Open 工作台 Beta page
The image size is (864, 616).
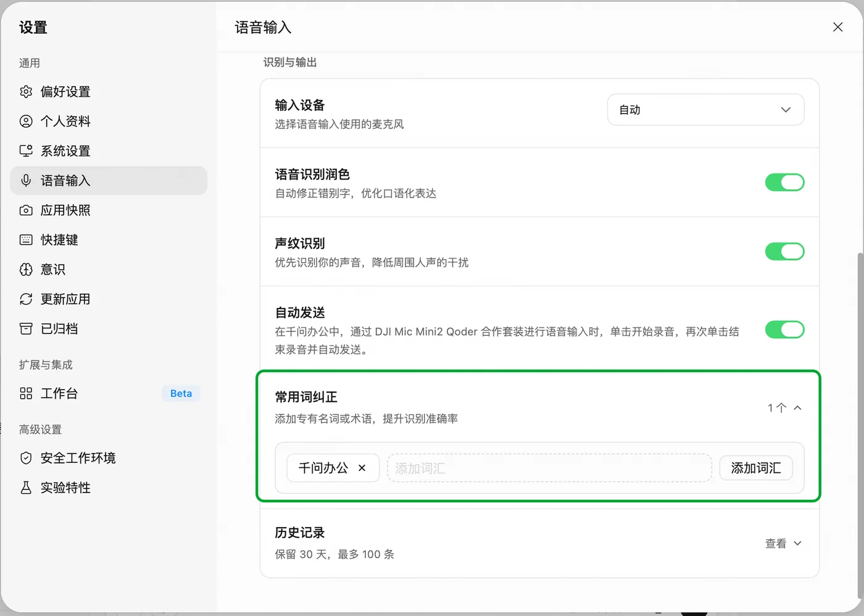[x=109, y=394]
